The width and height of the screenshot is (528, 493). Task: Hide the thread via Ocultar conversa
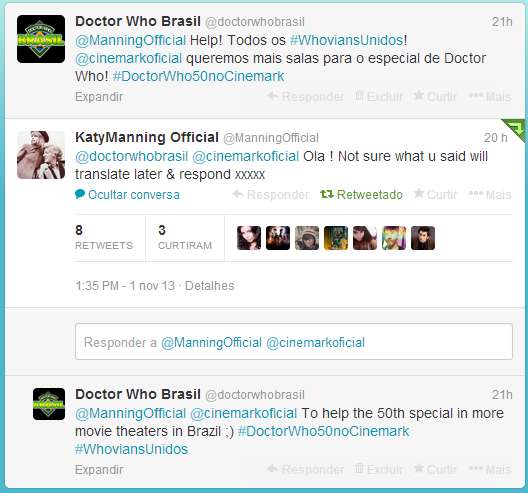click(127, 195)
